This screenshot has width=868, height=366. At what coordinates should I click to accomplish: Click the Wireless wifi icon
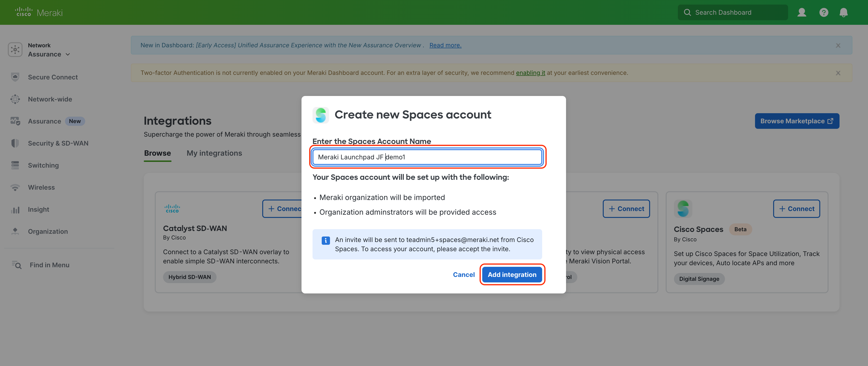coord(15,187)
